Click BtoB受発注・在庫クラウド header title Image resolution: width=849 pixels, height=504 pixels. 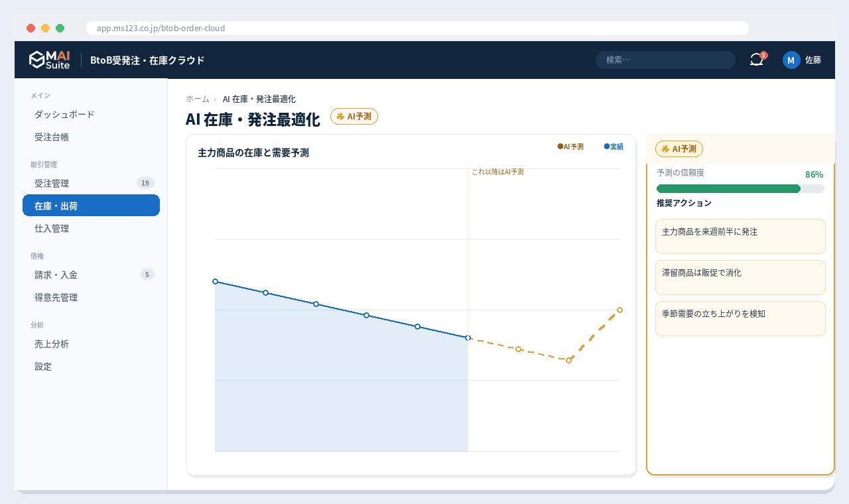coord(147,60)
